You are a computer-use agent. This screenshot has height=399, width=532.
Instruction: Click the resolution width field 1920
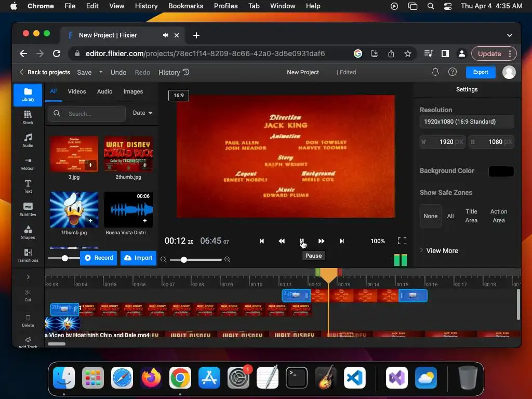point(443,142)
